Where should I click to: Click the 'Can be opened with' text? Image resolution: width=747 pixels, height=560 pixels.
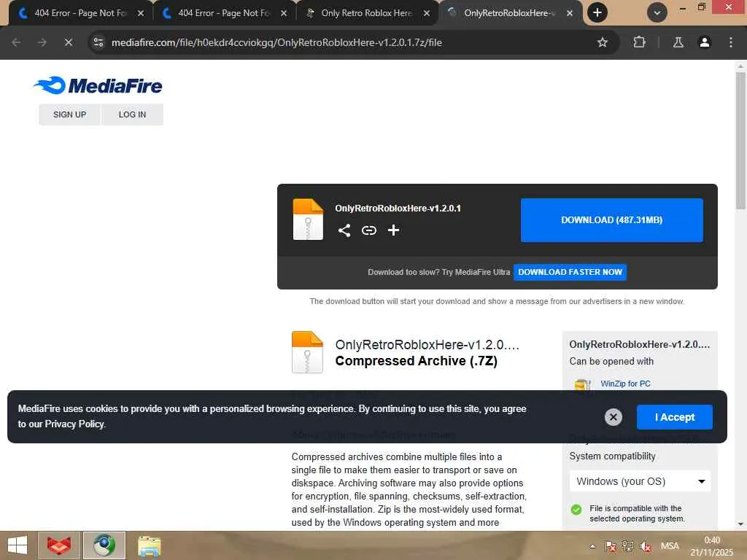pos(611,362)
